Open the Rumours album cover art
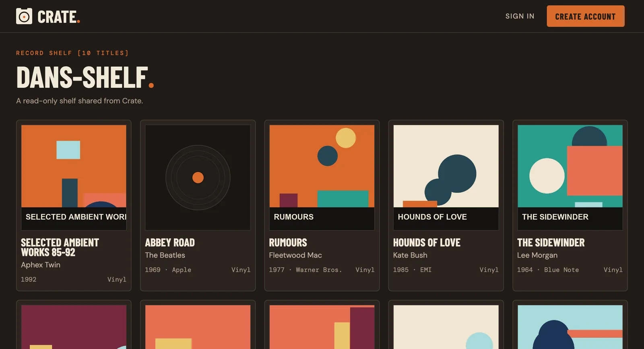Viewport: 644px width, 349px height. click(322, 178)
